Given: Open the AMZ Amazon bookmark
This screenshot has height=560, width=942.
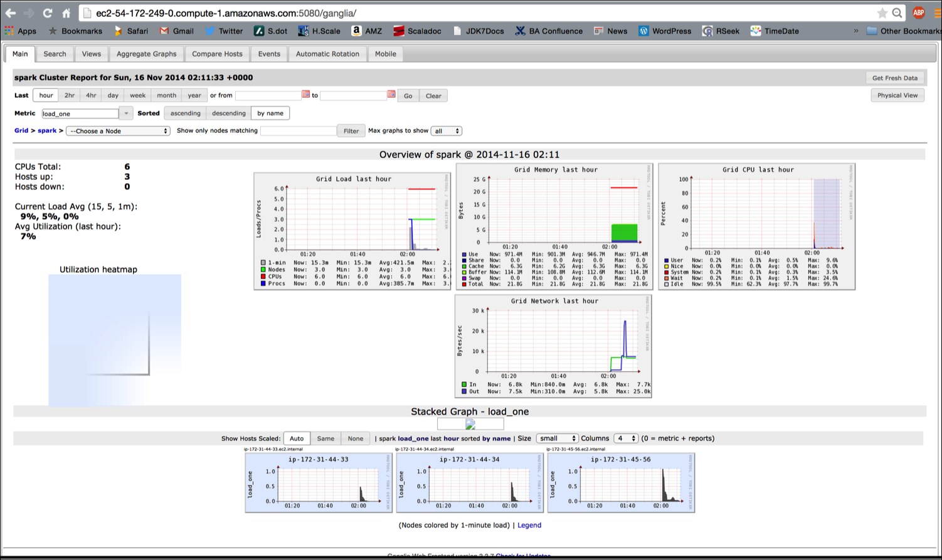Looking at the screenshot, I should click(367, 31).
